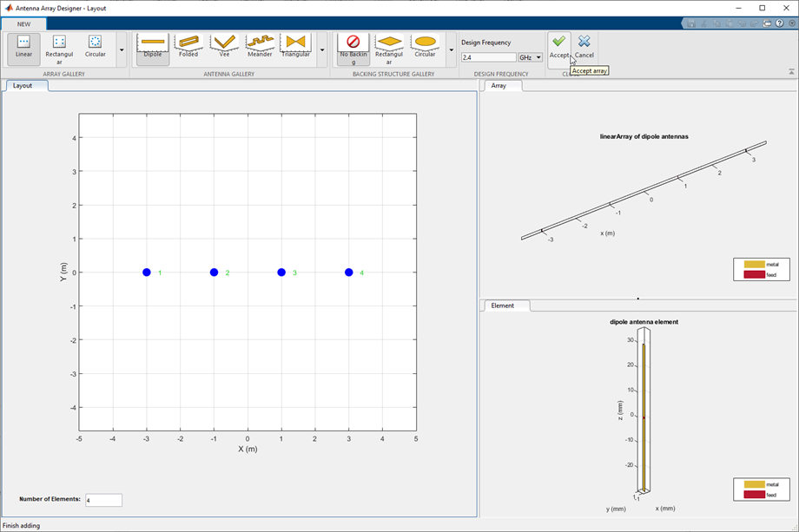The width and height of the screenshot is (799, 532).
Task: Expand the Array Gallery dropdown arrow
Action: coord(122,50)
